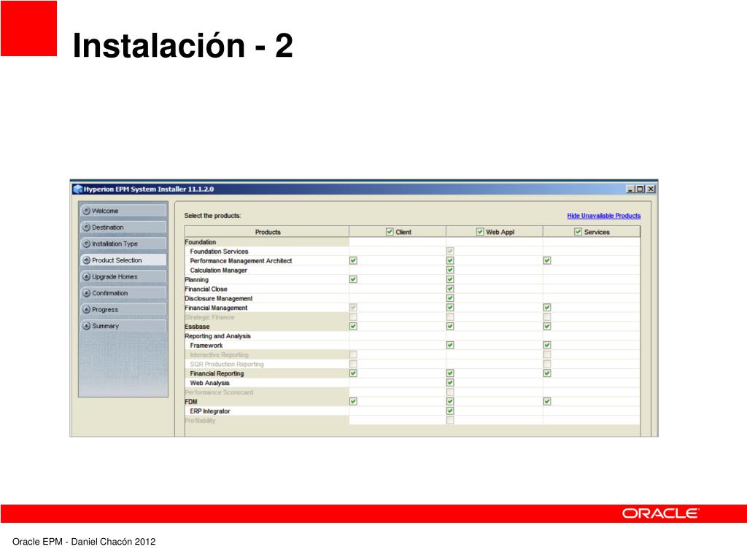Uncheck Client checkbox for Essbase
Viewport: 747px width, 560px height.
pyautogui.click(x=353, y=326)
